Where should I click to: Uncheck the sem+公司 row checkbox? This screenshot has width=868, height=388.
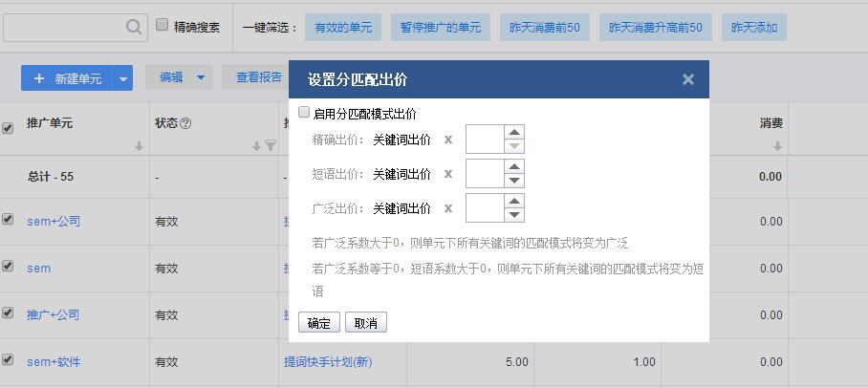8,220
